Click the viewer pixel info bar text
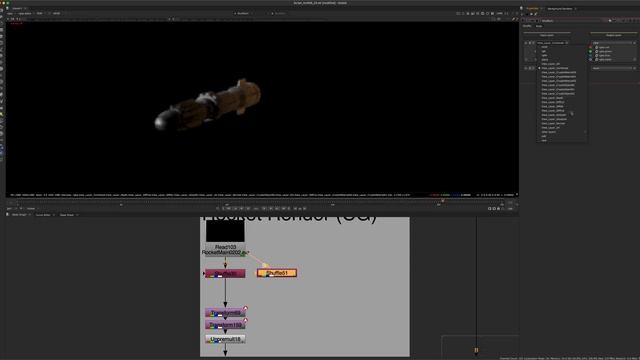Viewport: 640px width, 360px height. click(x=210, y=195)
